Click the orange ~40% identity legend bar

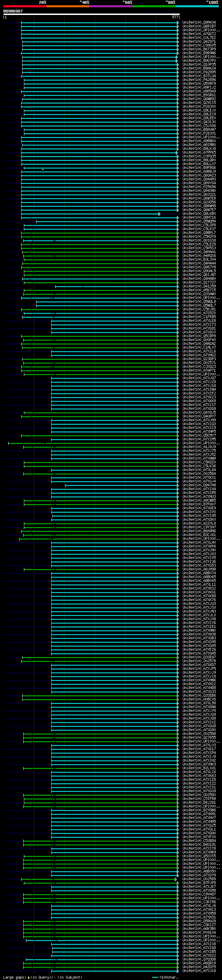(x=68, y=6)
